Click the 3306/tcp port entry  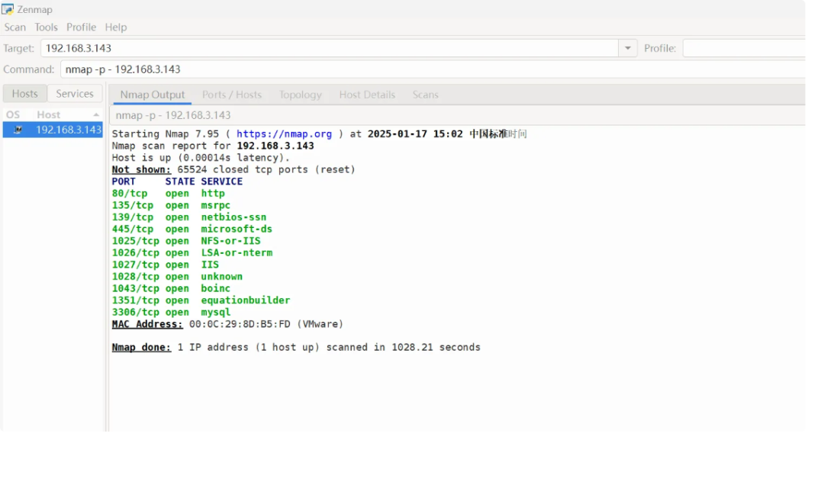click(136, 312)
